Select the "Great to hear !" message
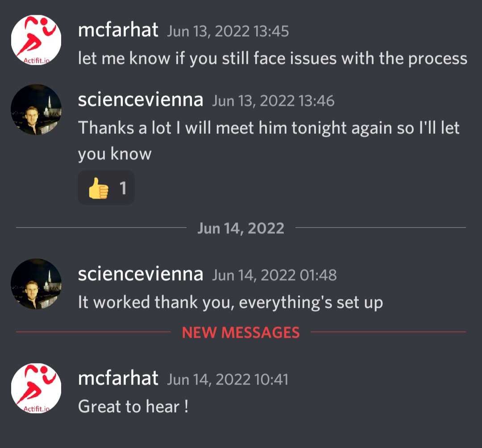Screen dimensions: 482x448 (x=133, y=407)
